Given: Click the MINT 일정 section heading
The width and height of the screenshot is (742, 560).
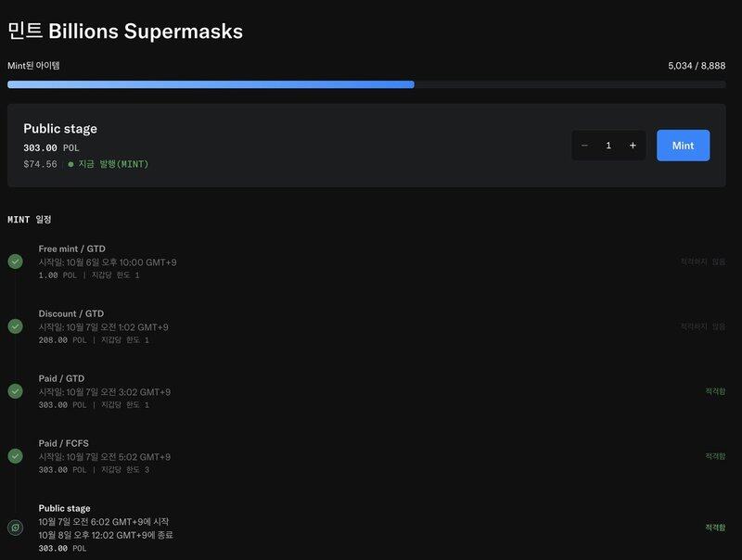Looking at the screenshot, I should point(30,220).
